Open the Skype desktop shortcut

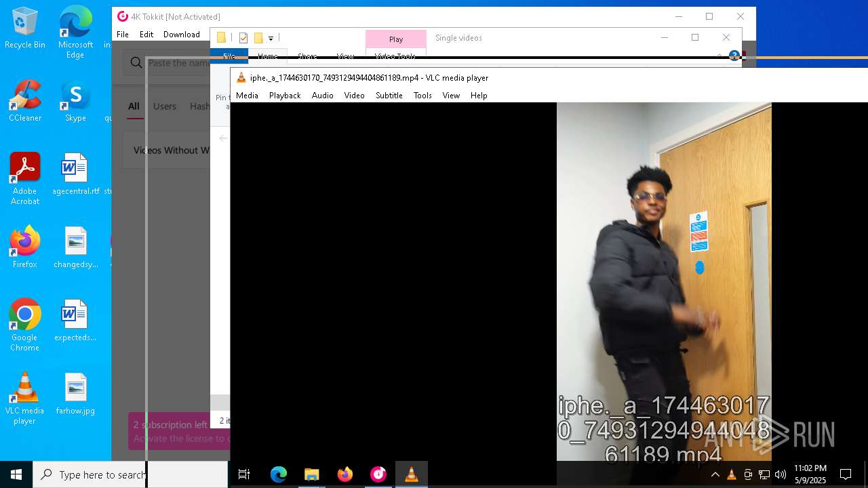75,102
